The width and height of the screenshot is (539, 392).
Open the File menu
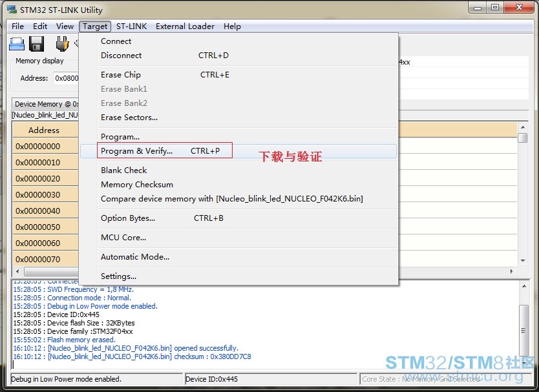click(17, 26)
